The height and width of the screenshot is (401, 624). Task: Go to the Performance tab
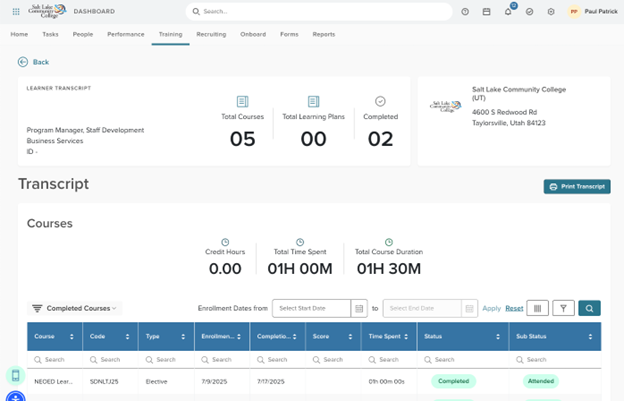pyautogui.click(x=125, y=34)
